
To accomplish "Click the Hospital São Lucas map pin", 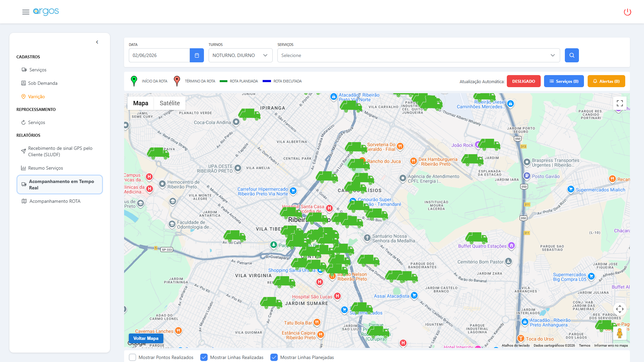I will pos(337,296).
